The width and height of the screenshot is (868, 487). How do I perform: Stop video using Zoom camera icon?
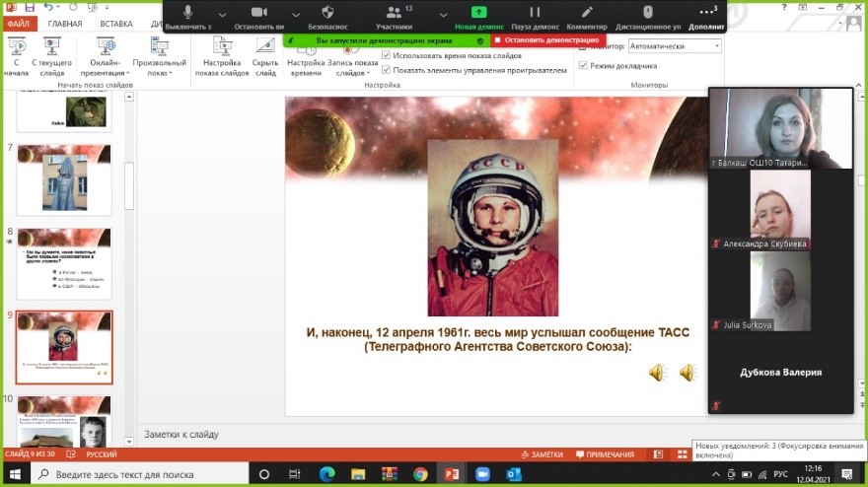pos(259,12)
